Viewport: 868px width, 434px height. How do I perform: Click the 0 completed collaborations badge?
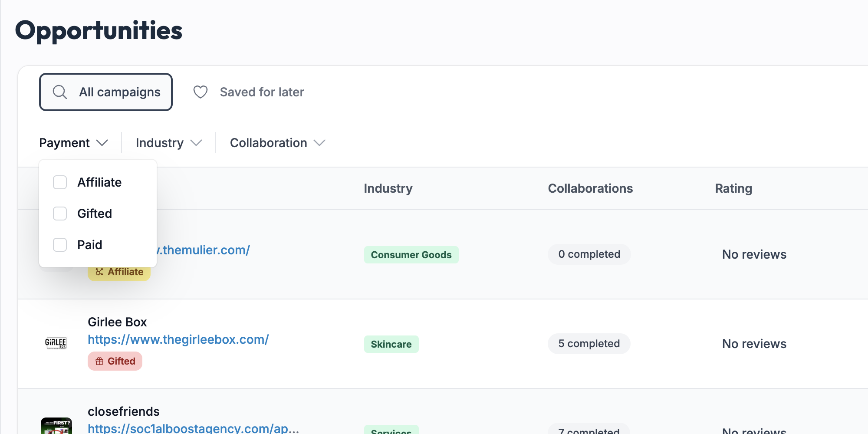click(x=589, y=254)
